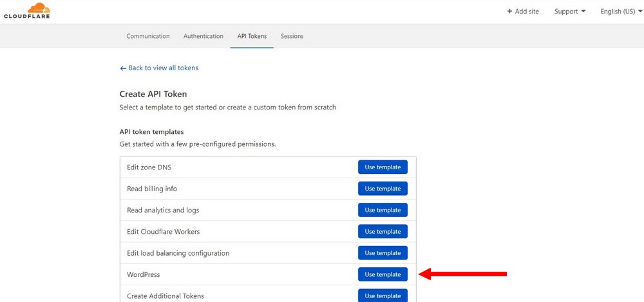Go back to view all tokens
This screenshot has height=302, width=644.
[159, 68]
